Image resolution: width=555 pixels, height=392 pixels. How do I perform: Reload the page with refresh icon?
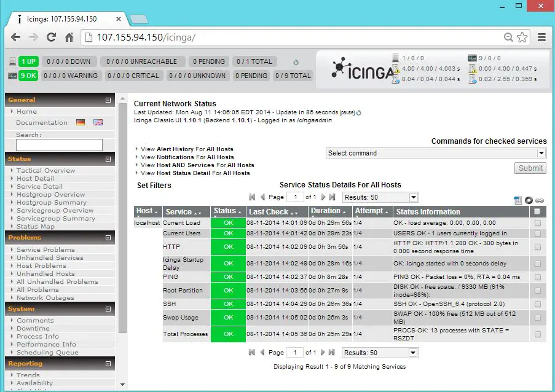(52, 37)
